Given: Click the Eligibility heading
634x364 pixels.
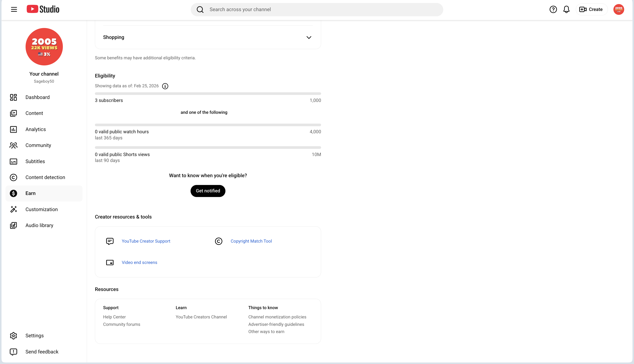Looking at the screenshot, I should (105, 76).
